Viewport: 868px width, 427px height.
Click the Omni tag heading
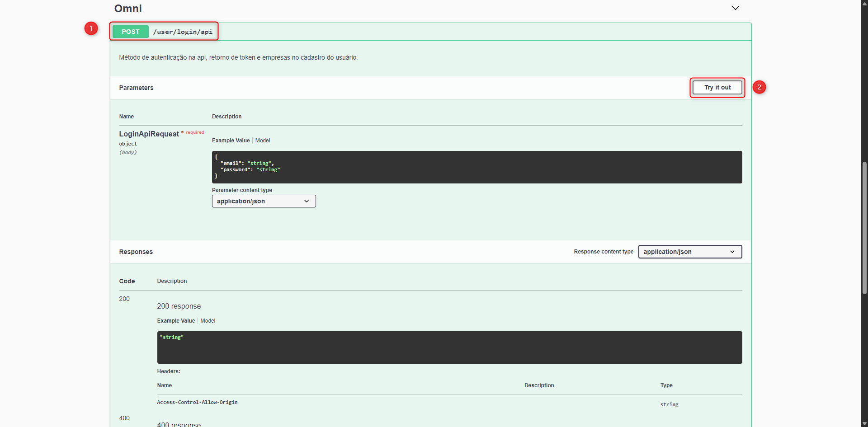tap(128, 9)
